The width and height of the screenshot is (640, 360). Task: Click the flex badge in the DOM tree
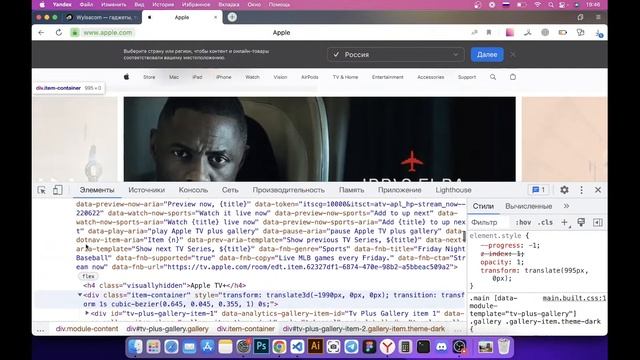88,276
